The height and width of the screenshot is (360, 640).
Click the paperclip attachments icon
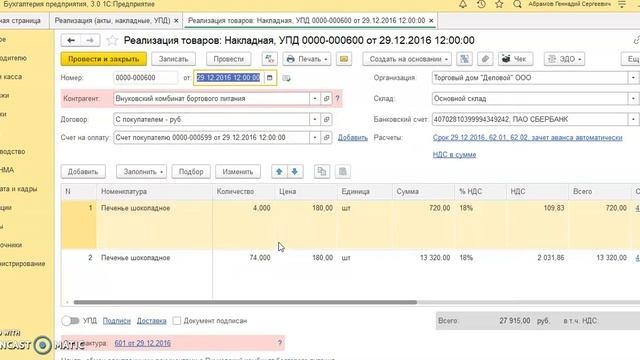(x=485, y=59)
